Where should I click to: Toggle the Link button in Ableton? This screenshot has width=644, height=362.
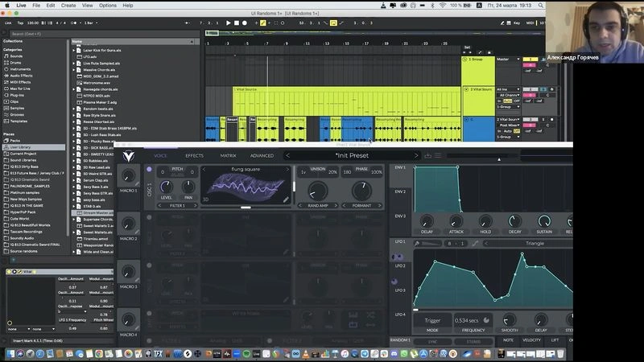[x=8, y=23]
